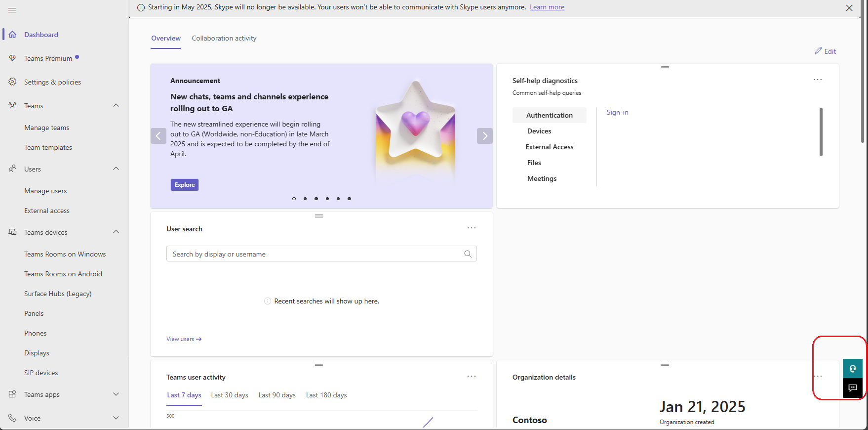Grab the Organization details drag handle
The height and width of the screenshot is (430, 868).
coord(665,364)
